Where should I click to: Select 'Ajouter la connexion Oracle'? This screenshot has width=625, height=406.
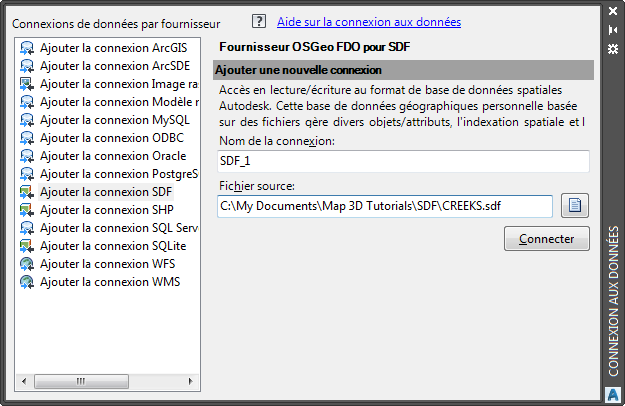tap(113, 156)
